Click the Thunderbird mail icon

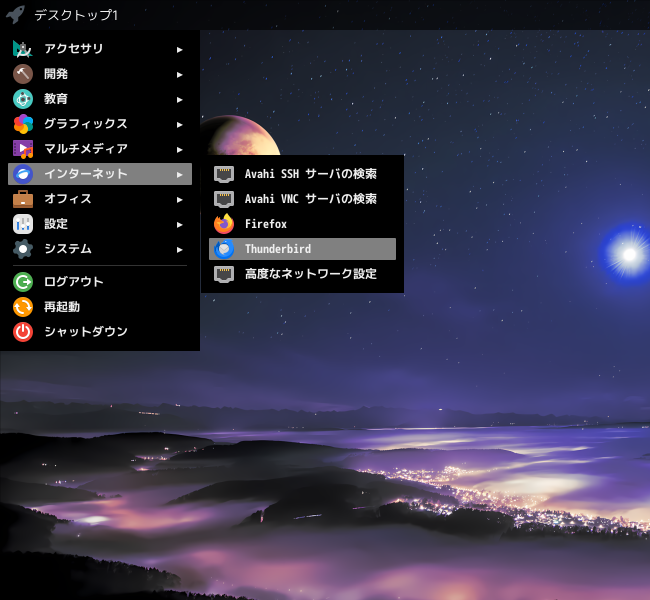click(x=224, y=249)
